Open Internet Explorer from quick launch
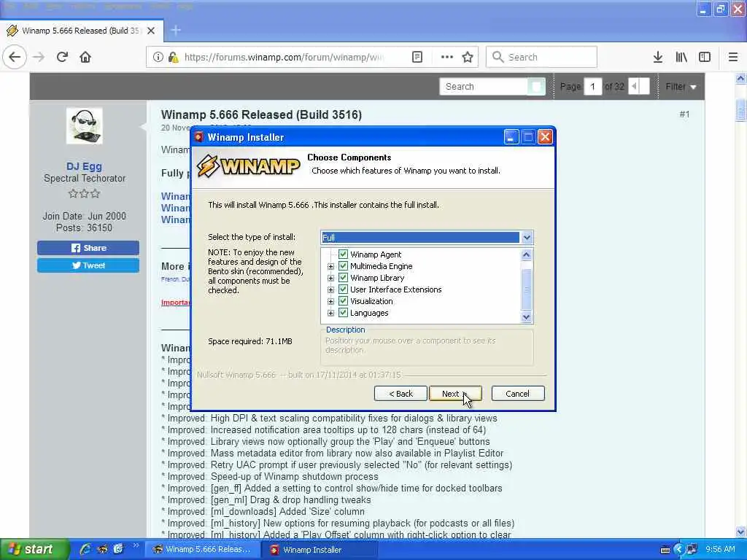This screenshot has width=747, height=560. click(x=85, y=549)
